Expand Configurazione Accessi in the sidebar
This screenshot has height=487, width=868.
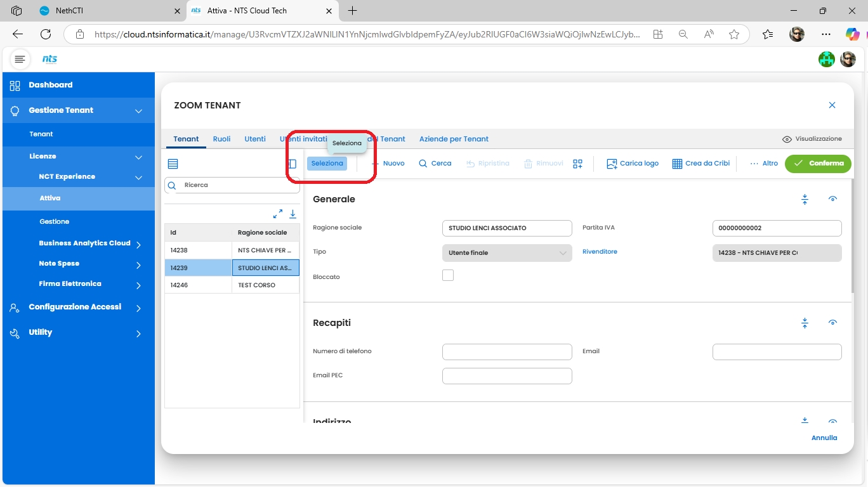pos(138,308)
